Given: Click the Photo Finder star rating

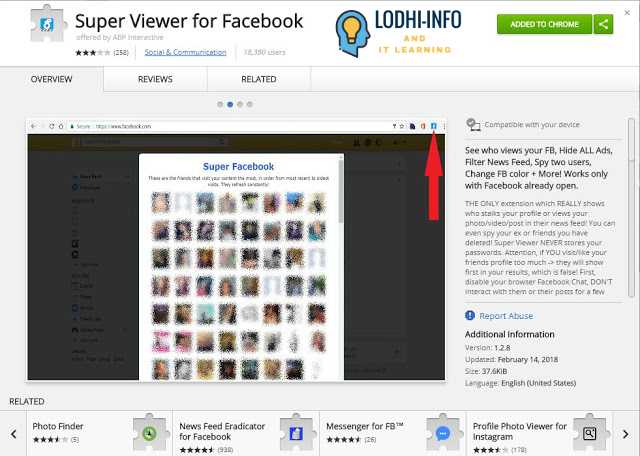Looking at the screenshot, I should pos(50,440).
